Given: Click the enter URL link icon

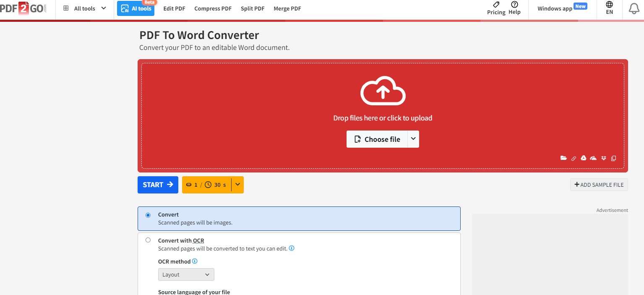Looking at the screenshot, I should [574, 159].
